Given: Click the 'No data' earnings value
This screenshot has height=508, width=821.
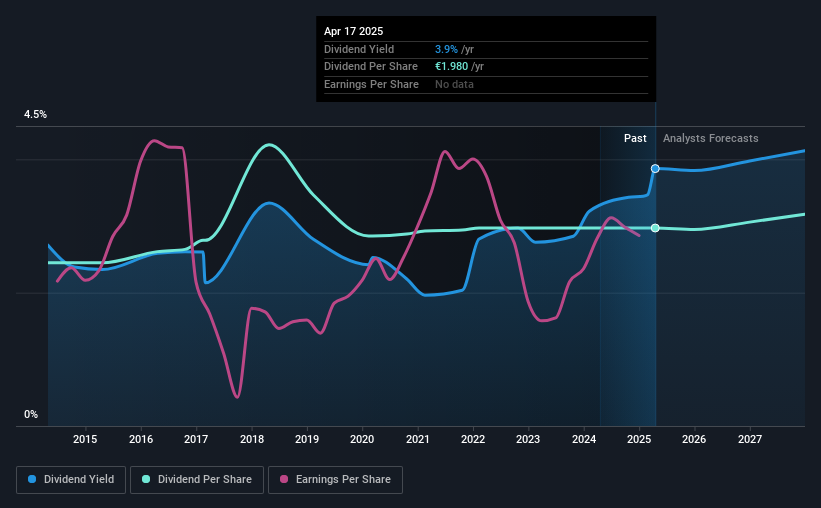Looking at the screenshot, I should coord(454,84).
